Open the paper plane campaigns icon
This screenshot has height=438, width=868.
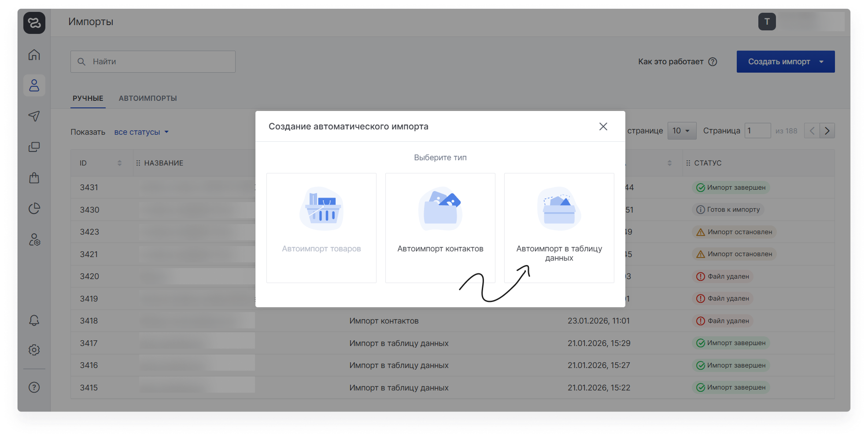click(34, 116)
